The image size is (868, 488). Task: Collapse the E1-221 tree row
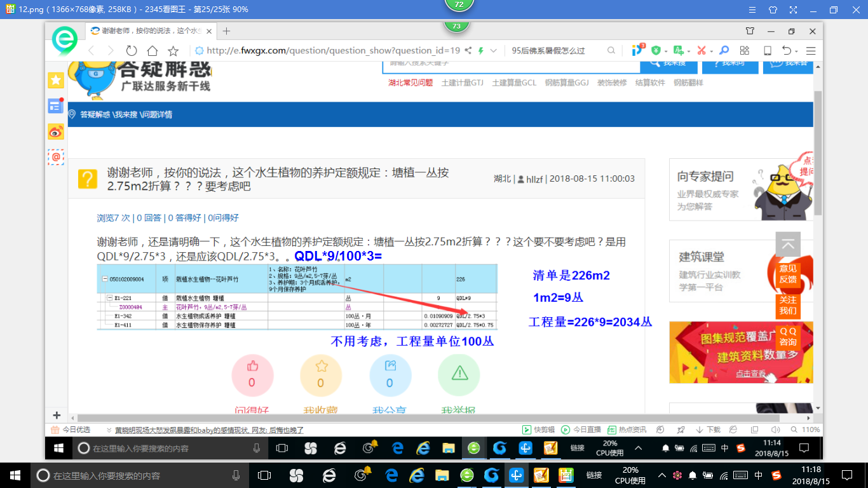point(110,297)
